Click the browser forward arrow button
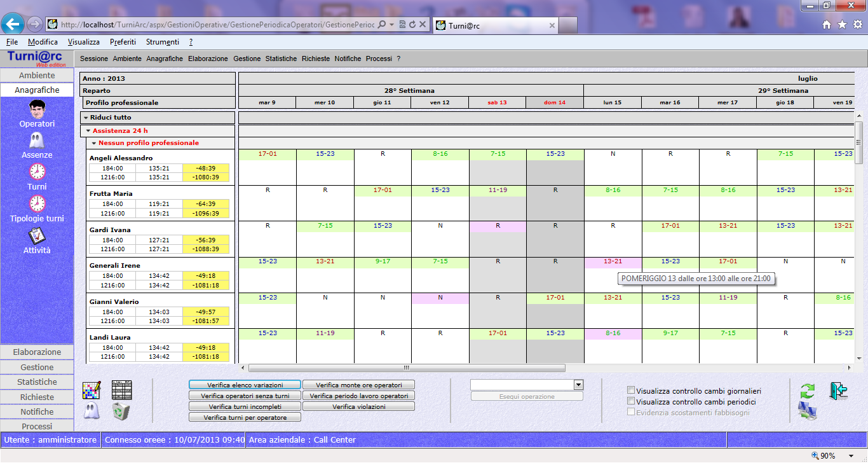This screenshot has height=463, width=868. [x=34, y=24]
